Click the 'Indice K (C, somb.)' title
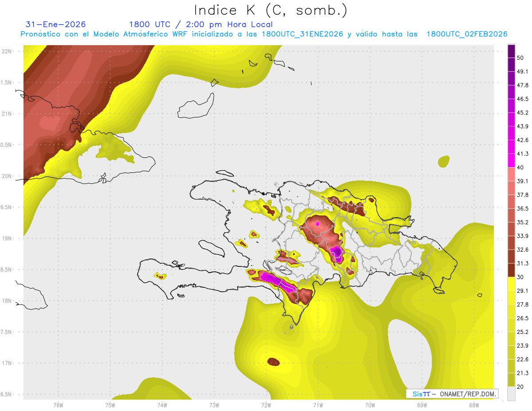Image resolution: width=532 pixels, height=411 pixels. click(x=271, y=11)
